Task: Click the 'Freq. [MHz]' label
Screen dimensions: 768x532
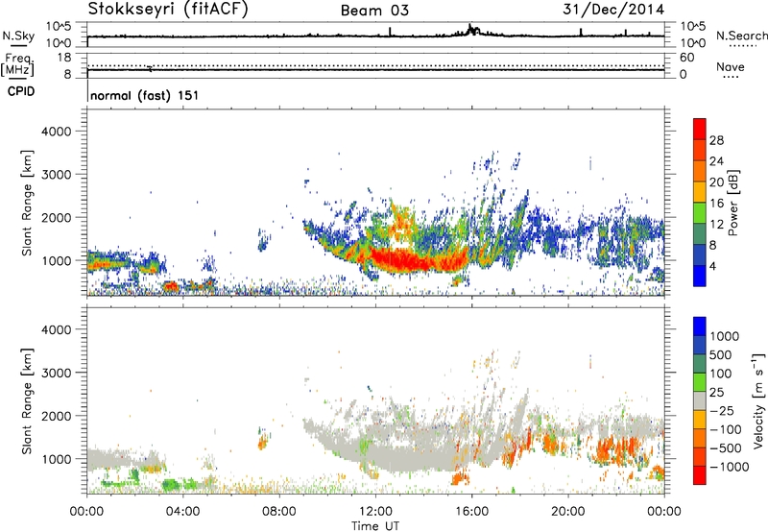Action: click(x=17, y=65)
